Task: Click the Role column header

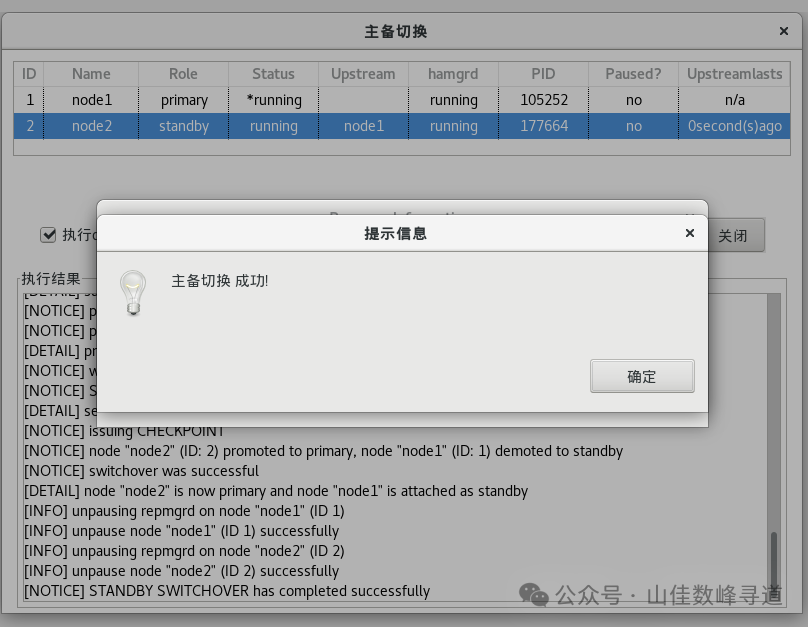Action: [x=183, y=74]
